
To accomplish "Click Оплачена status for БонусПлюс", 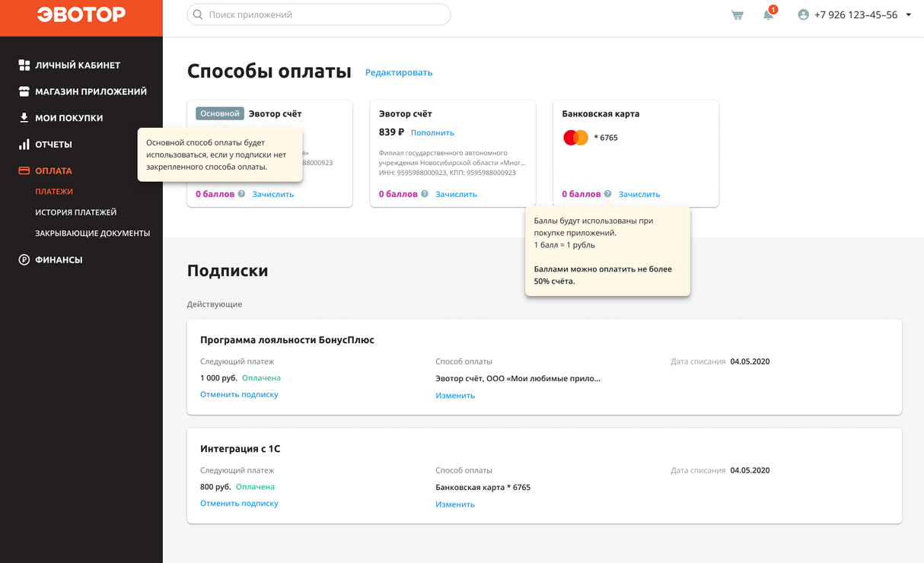I will click(x=261, y=378).
